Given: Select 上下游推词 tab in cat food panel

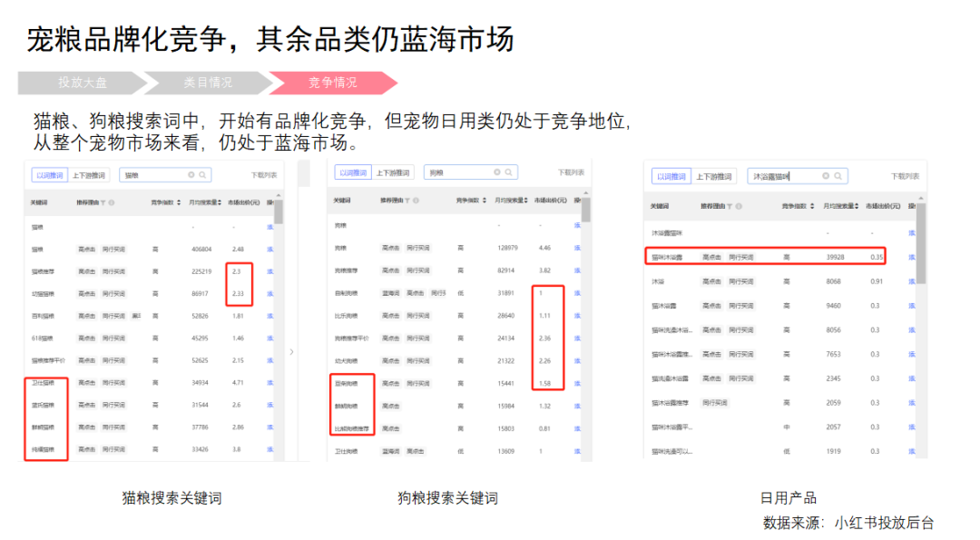Looking at the screenshot, I should pyautogui.click(x=89, y=175).
